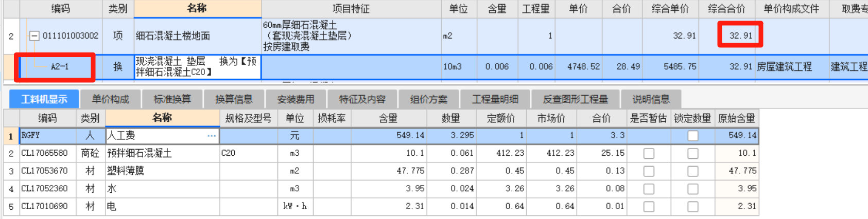This screenshot has width=868, height=219.
Task: Tick 是否暂估 checkbox for 水 row
Action: 649,189
